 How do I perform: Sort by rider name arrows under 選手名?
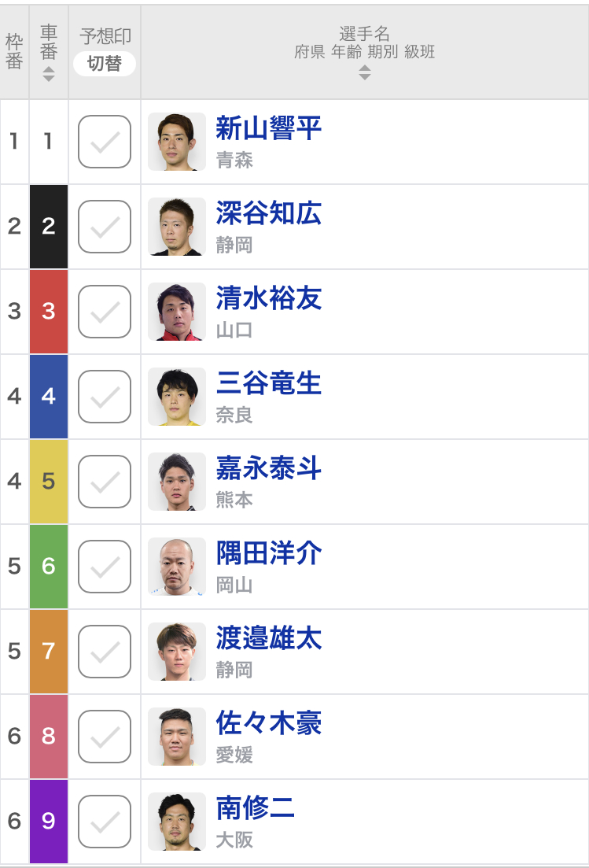pos(364,72)
